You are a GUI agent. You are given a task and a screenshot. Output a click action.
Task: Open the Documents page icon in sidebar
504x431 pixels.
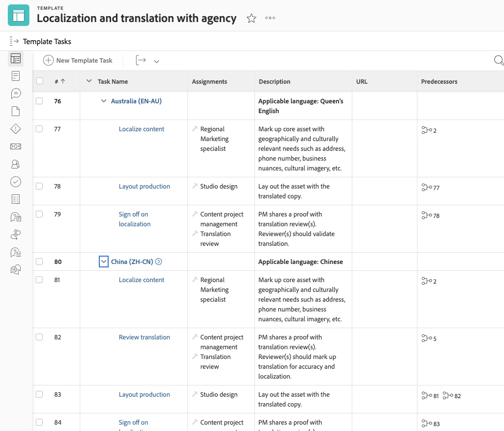16,111
